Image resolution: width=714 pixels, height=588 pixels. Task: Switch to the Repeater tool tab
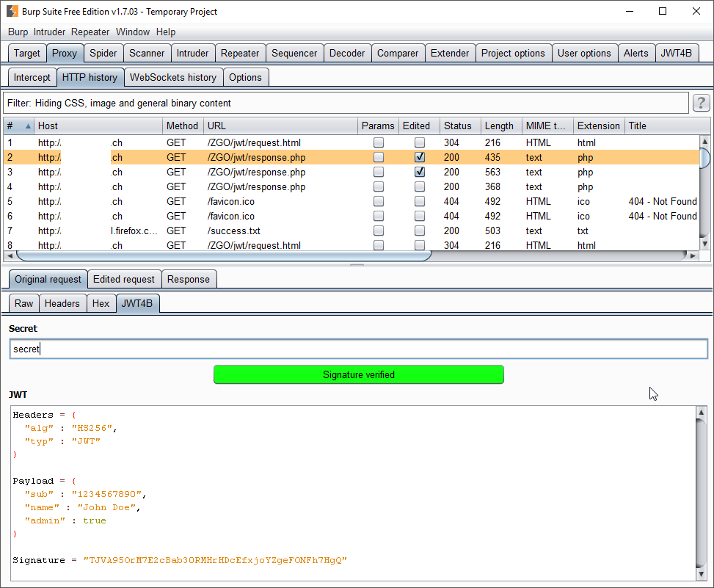tap(240, 54)
